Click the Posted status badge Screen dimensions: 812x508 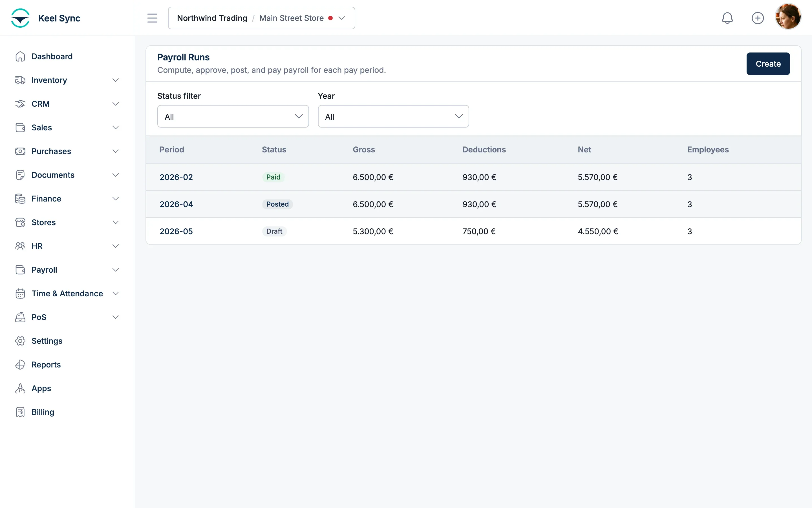(x=277, y=204)
